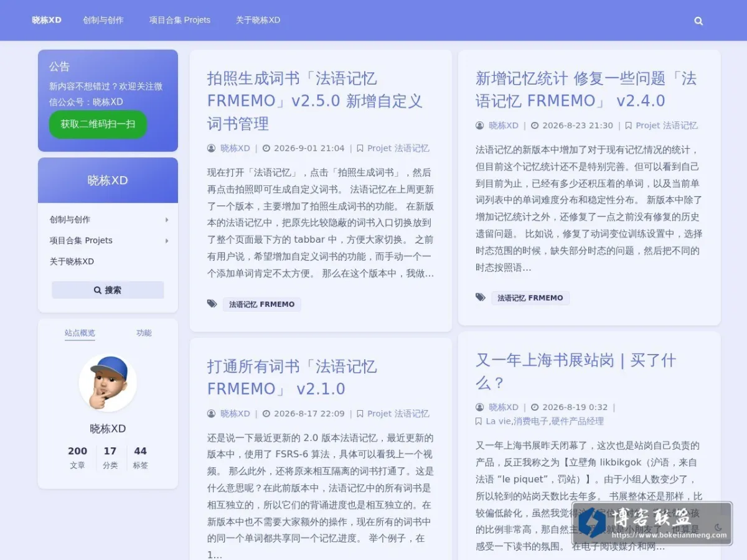
Task: Open the search icon in top navigation
Action: pyautogui.click(x=698, y=21)
